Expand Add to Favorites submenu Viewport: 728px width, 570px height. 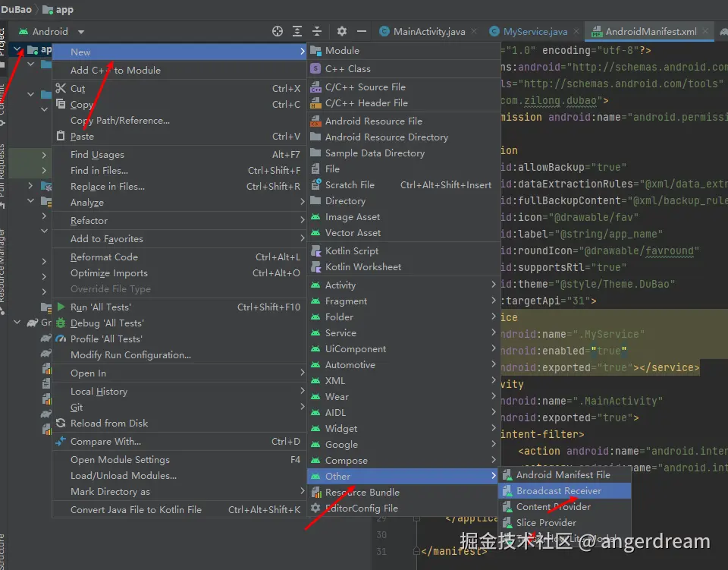(x=179, y=239)
